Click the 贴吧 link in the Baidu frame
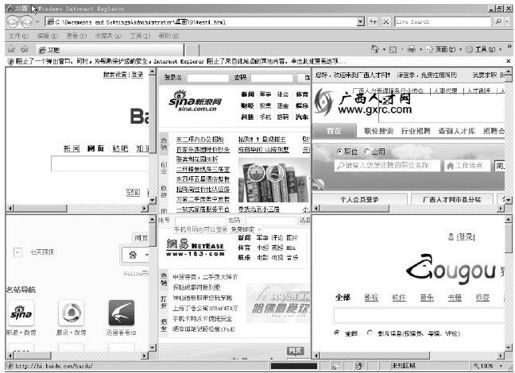 pos(120,149)
